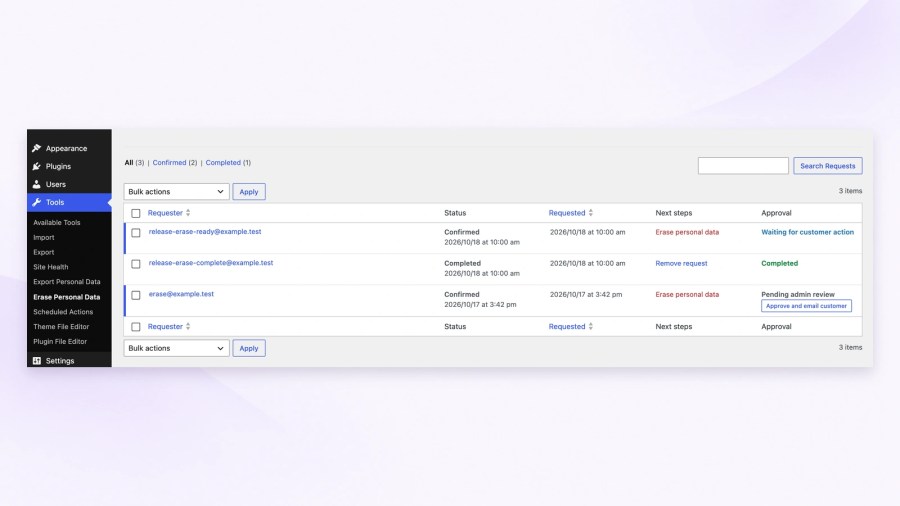Click Requested column label in footer
The image size is (900, 506).
pyautogui.click(x=567, y=326)
